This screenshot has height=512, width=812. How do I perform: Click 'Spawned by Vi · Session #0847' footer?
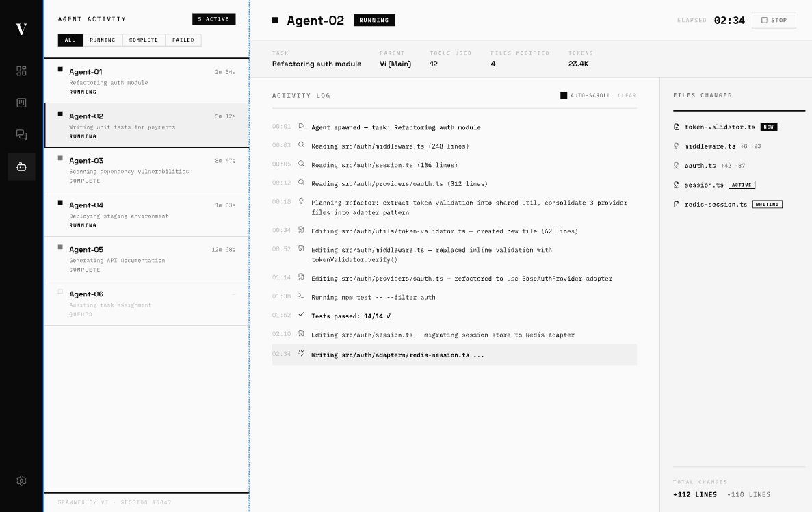tap(114, 502)
